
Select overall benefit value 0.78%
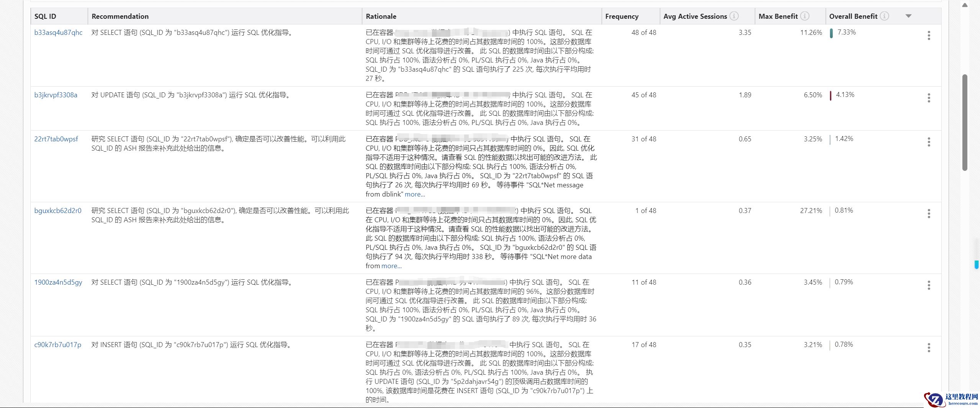[x=844, y=344]
